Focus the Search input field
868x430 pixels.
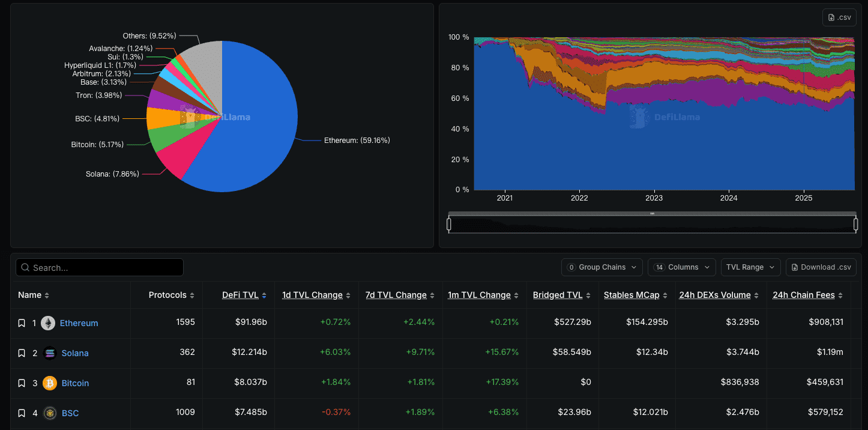click(x=100, y=267)
